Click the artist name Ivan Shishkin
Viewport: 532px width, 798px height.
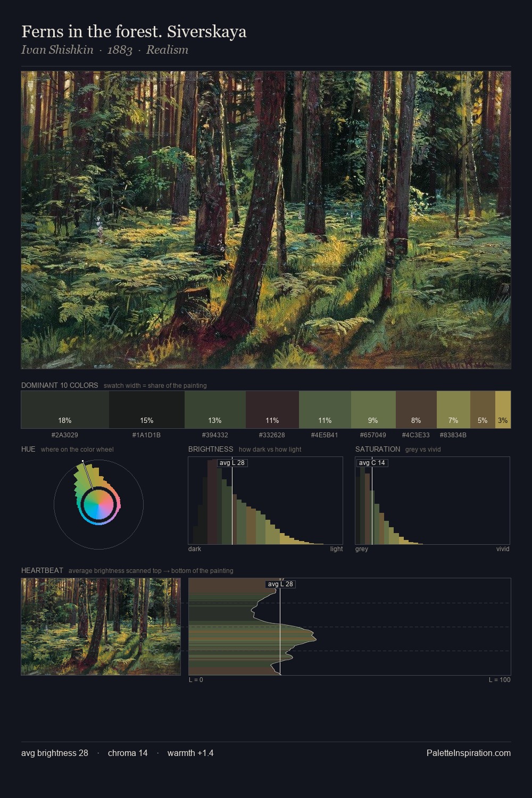point(57,50)
